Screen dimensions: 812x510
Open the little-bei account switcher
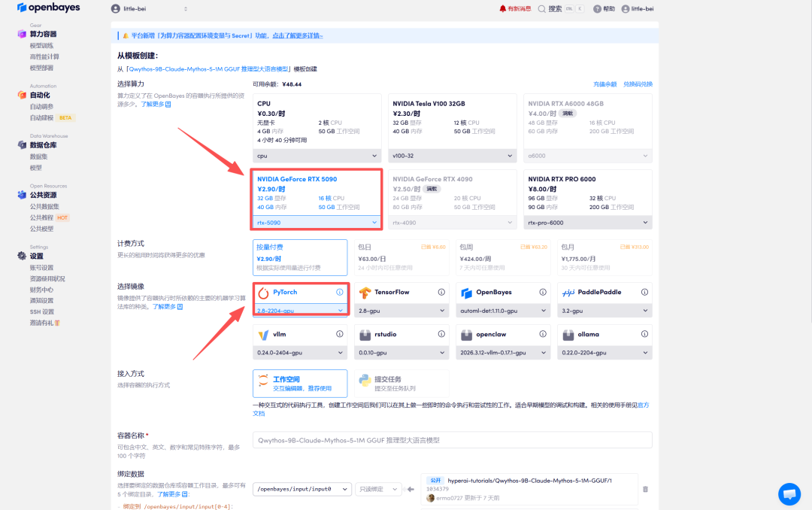pyautogui.click(x=150, y=9)
